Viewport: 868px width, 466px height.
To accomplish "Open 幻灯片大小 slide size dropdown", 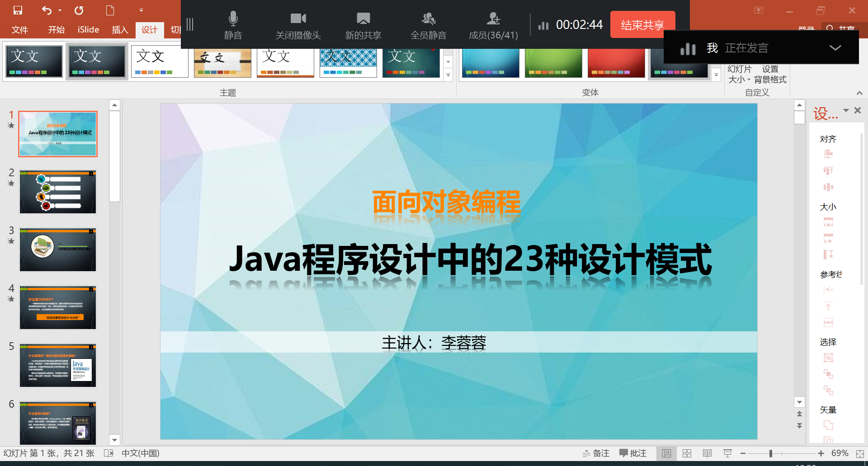I will click(x=739, y=74).
